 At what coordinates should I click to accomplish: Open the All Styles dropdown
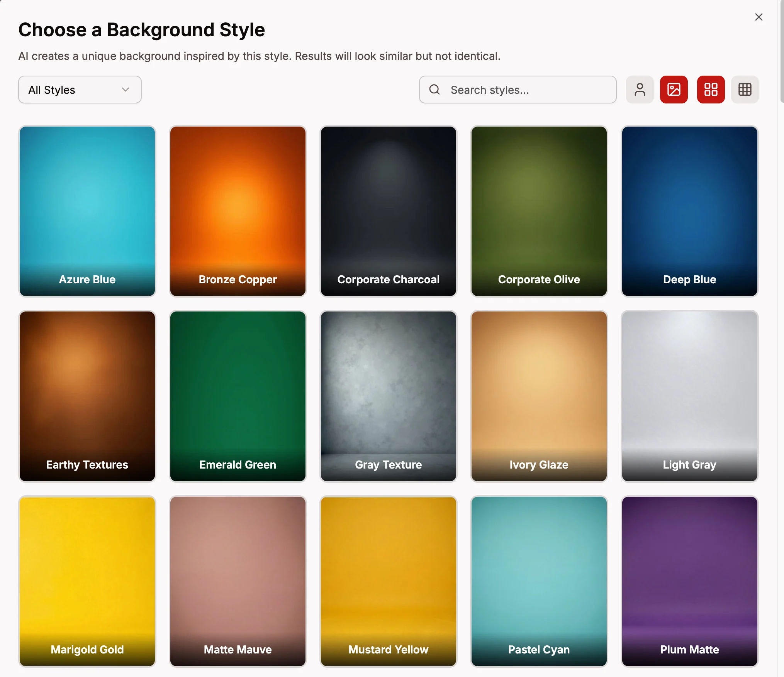tap(80, 90)
